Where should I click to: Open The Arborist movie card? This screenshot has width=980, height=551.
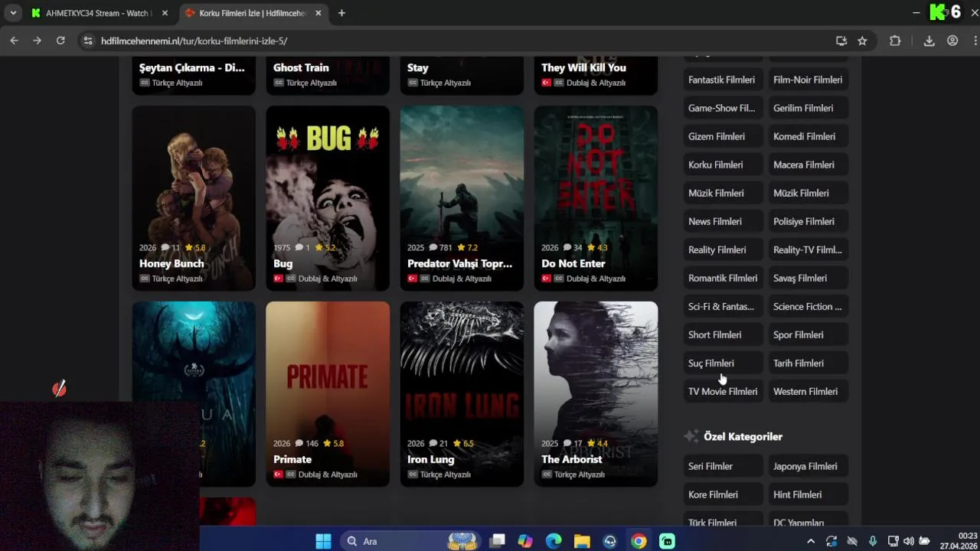pos(596,394)
